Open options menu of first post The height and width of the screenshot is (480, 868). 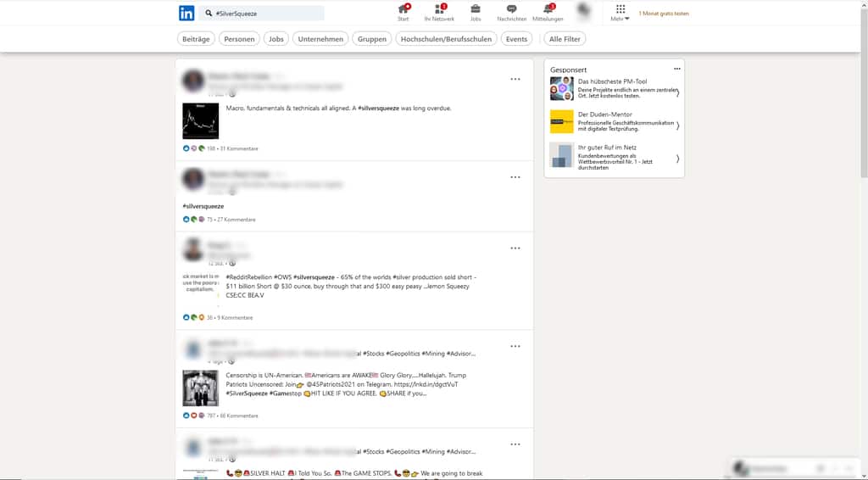coord(515,79)
